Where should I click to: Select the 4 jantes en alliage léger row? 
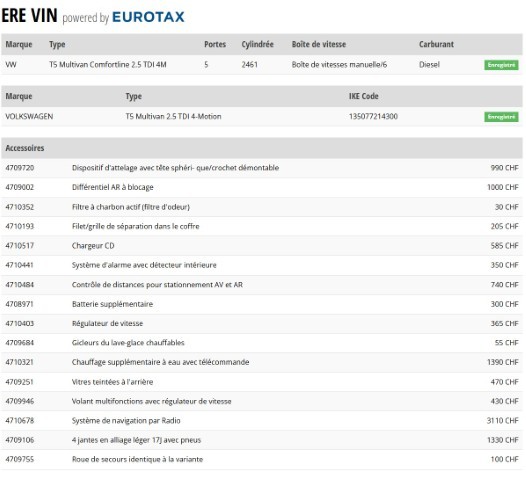click(262, 440)
